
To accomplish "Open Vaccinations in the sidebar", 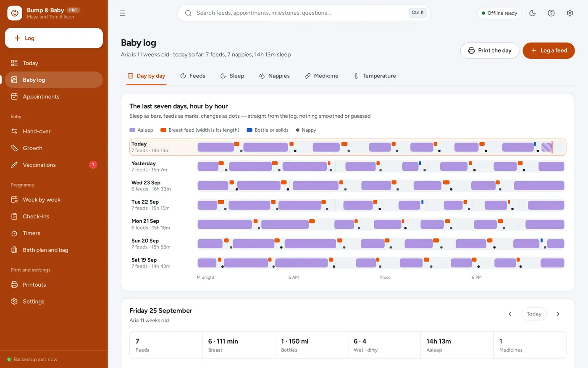I will tap(54, 165).
